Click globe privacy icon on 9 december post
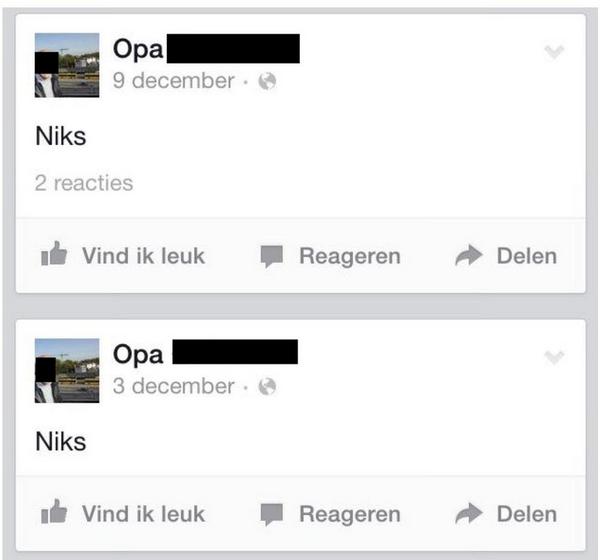 pos(267,81)
